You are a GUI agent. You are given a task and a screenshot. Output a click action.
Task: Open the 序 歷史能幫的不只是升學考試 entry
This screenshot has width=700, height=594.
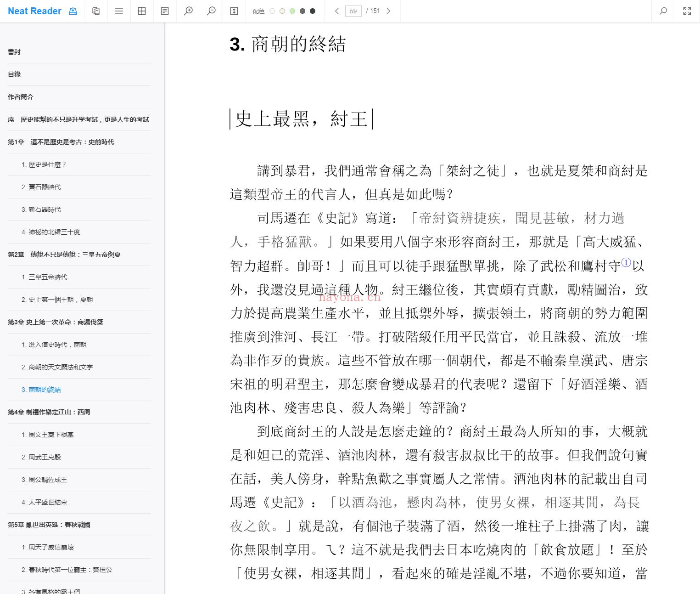(79, 119)
